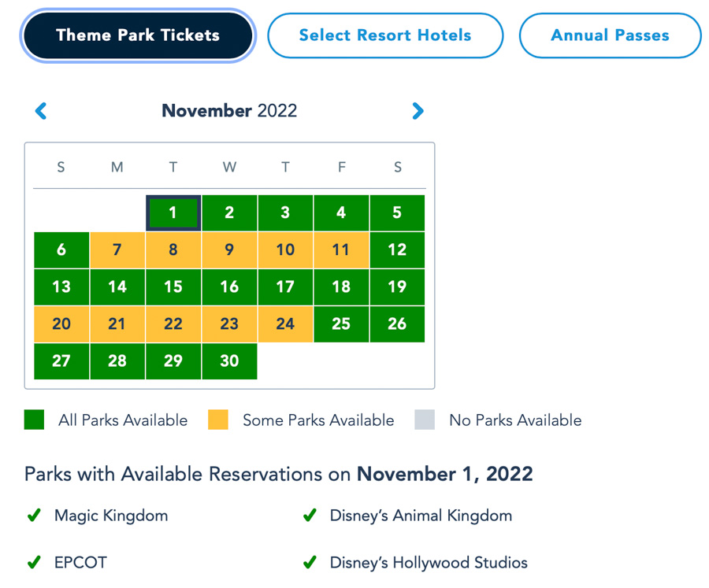The image size is (709, 588).
Task: Pick November 16 on the calendar
Action: 229,287
